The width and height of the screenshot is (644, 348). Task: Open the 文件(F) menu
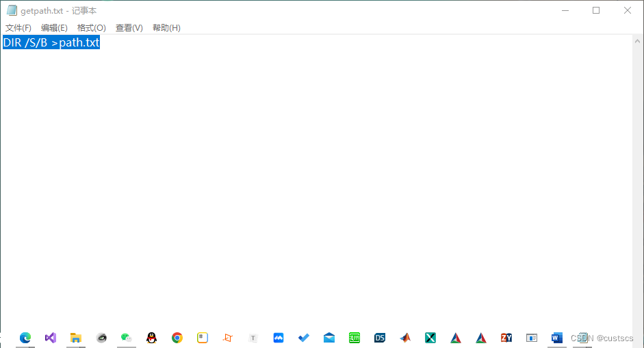pyautogui.click(x=18, y=28)
